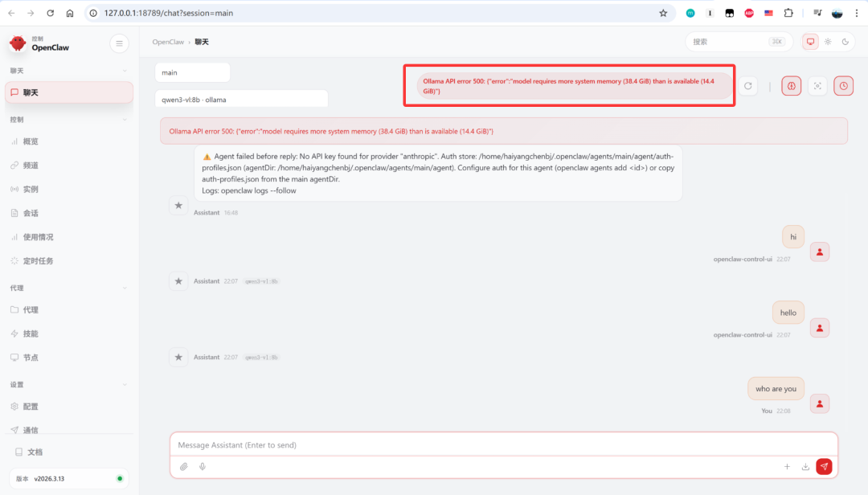Click the user avatar beside the "hello" message

pyautogui.click(x=819, y=328)
